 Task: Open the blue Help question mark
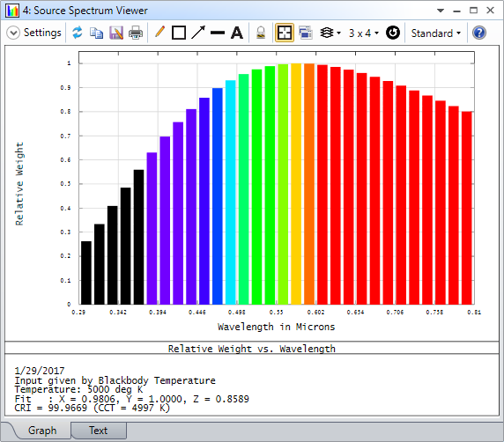[x=479, y=33]
